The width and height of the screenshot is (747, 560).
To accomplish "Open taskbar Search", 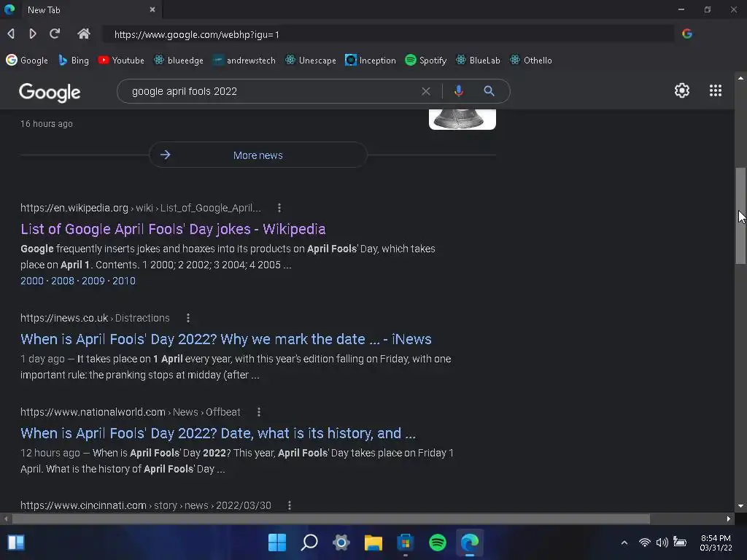I will (309, 542).
